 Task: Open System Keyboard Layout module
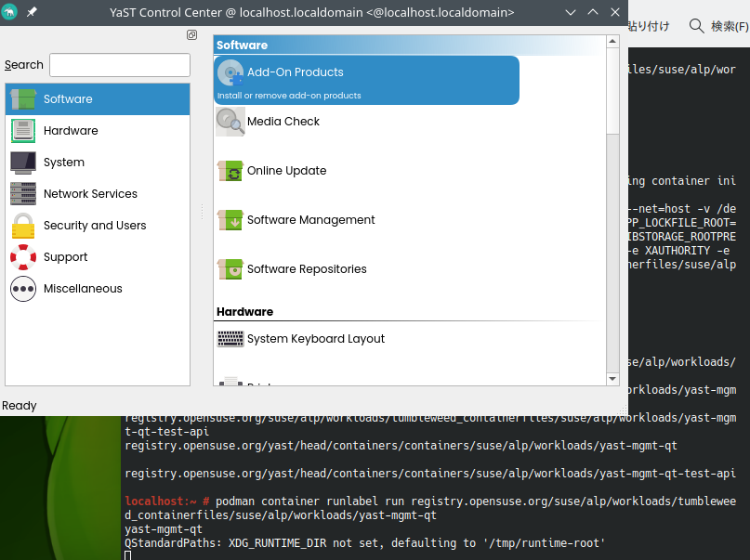point(316,339)
